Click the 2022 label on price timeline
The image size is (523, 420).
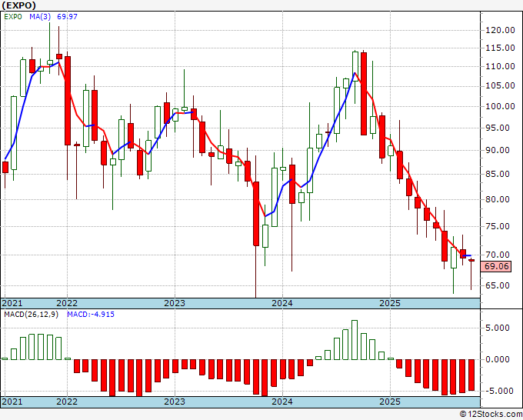tap(67, 303)
